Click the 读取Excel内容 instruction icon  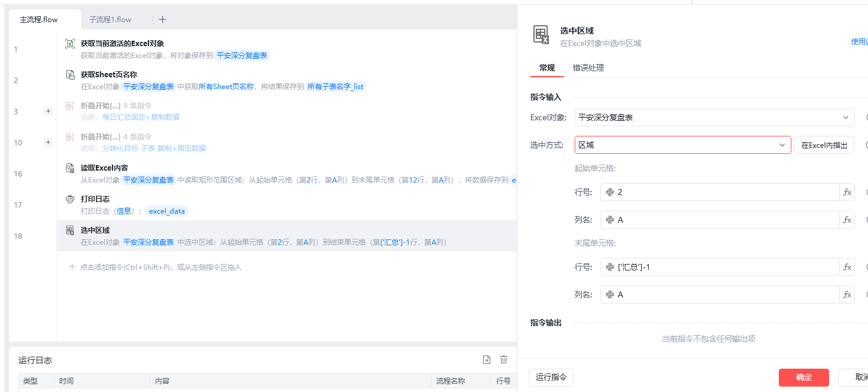[x=70, y=168]
